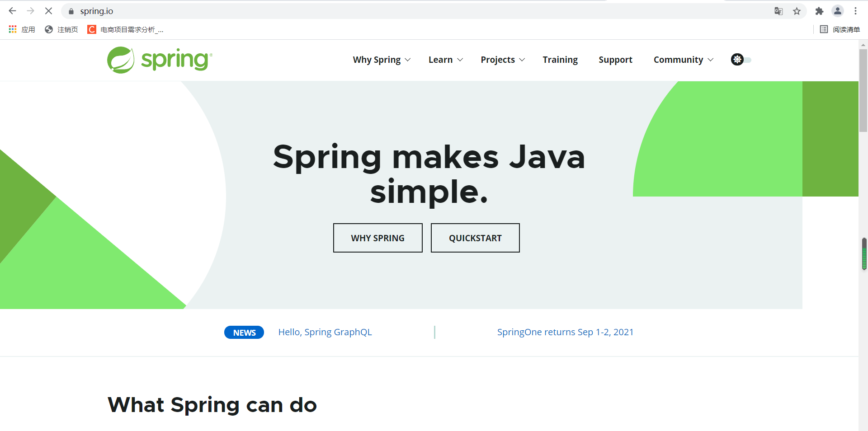Viewport: 868px width, 431px height.
Task: Click the green floating widget on right edge
Action: coord(864,254)
